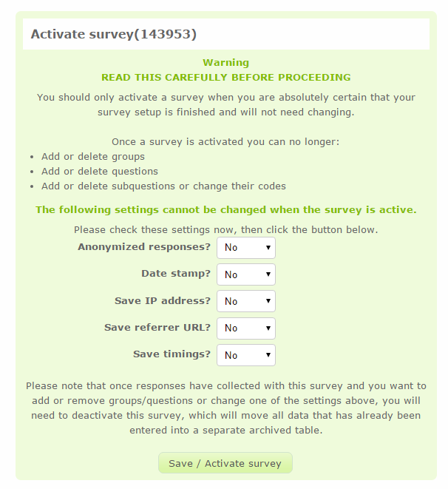
Task: Click the "following settings cannot be changed" notice
Action: pyautogui.click(x=226, y=209)
